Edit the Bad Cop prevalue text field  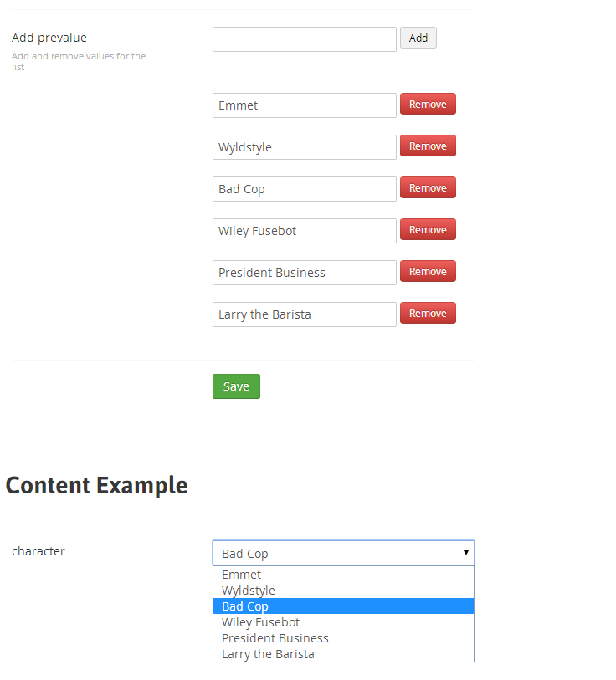point(304,189)
